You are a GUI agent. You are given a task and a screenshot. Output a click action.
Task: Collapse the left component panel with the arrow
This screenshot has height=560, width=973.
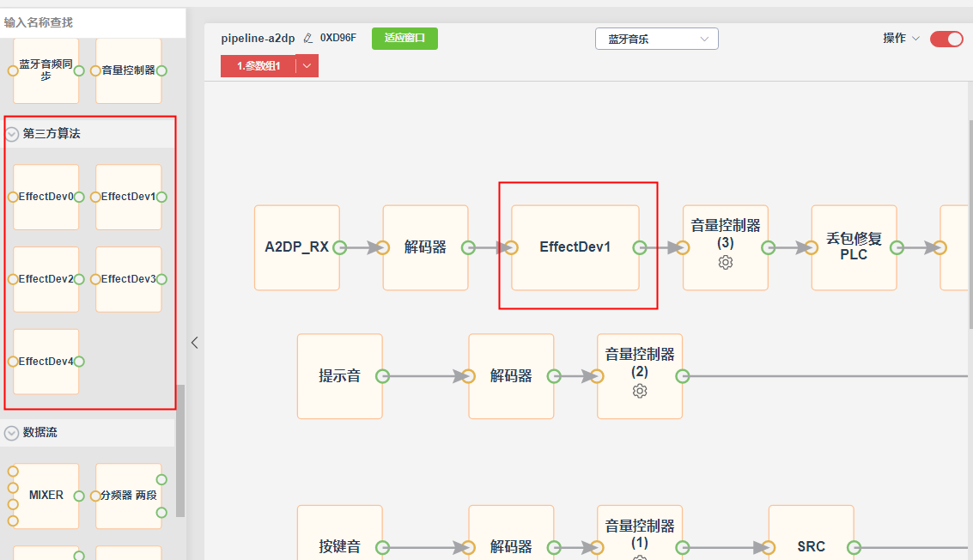pyautogui.click(x=195, y=343)
